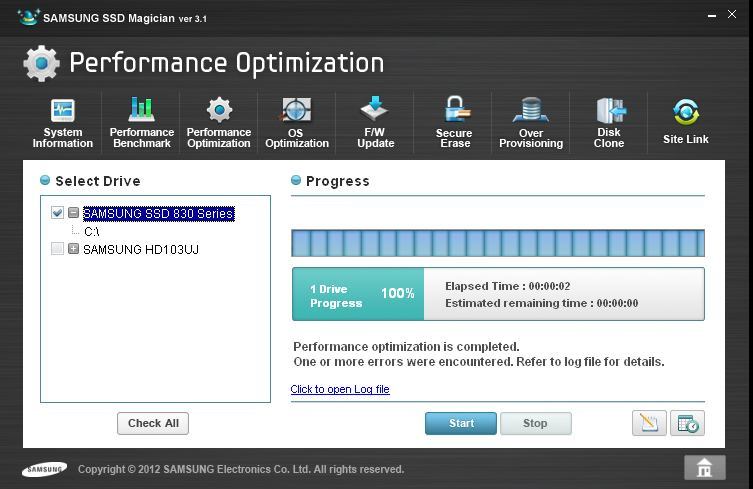Uncheck the SAMSUNG SSD 830 Series checkbox

click(x=58, y=213)
